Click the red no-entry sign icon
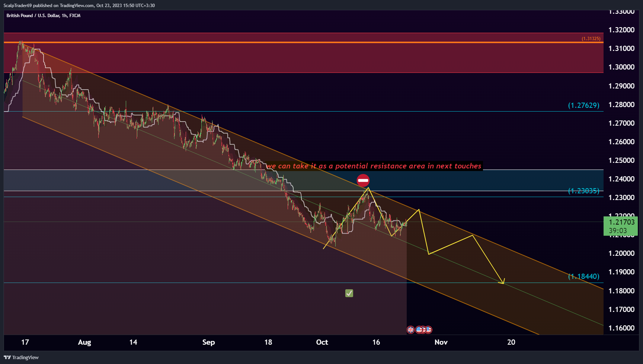Viewport: 643px width, 364px height. (363, 180)
